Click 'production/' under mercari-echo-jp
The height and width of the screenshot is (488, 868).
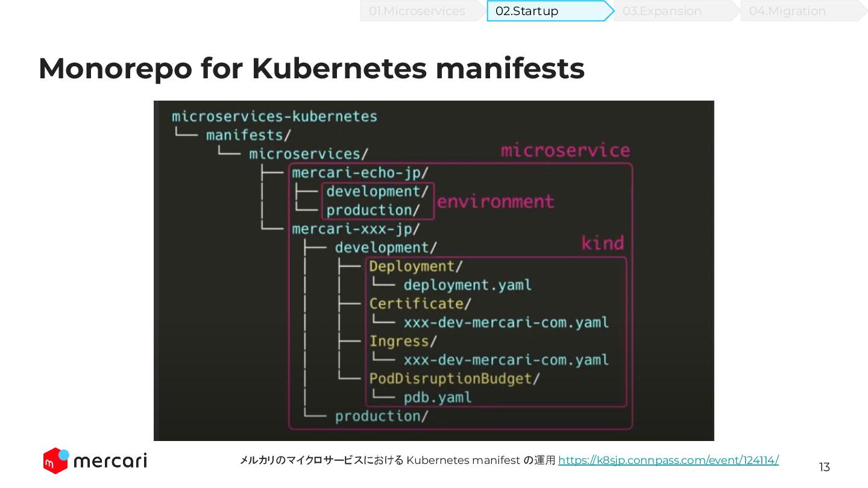click(373, 210)
